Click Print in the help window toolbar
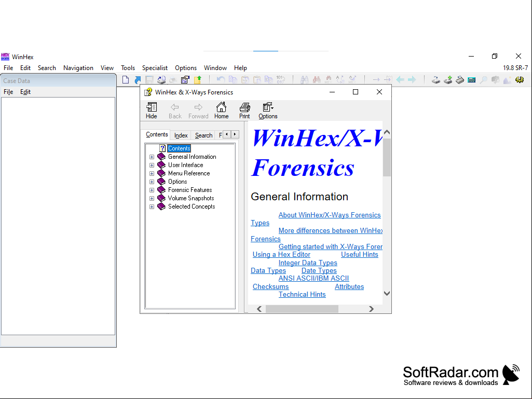The width and height of the screenshot is (532, 399). coord(244,111)
